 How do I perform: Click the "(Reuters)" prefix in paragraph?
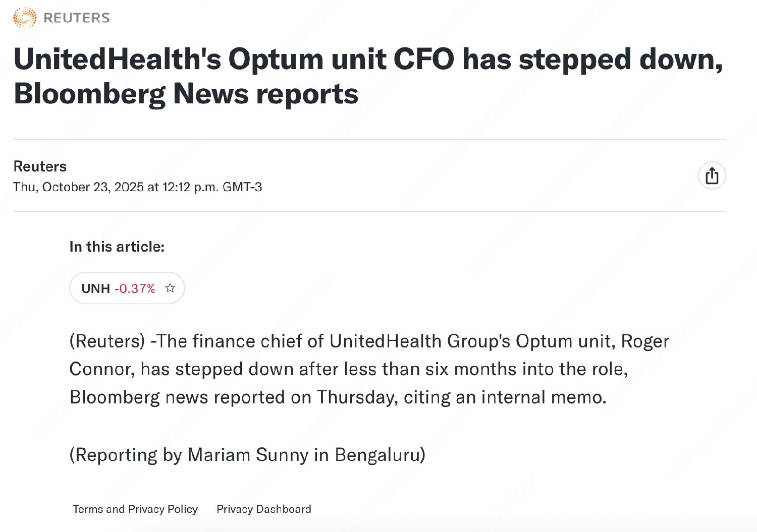(107, 341)
